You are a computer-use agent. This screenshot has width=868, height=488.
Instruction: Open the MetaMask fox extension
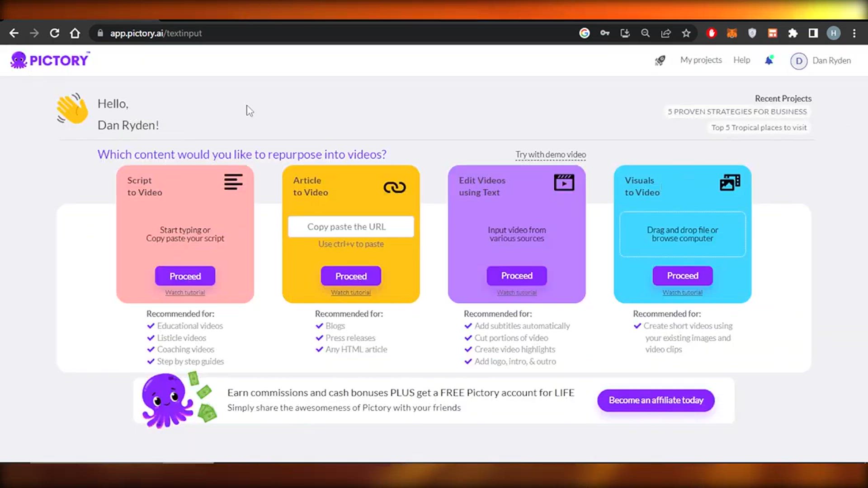click(732, 33)
